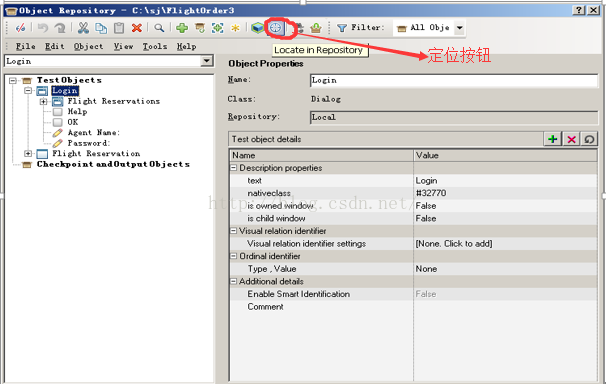Click the text property value Login
Image resolution: width=606 pixels, height=384 pixels.
coord(426,180)
